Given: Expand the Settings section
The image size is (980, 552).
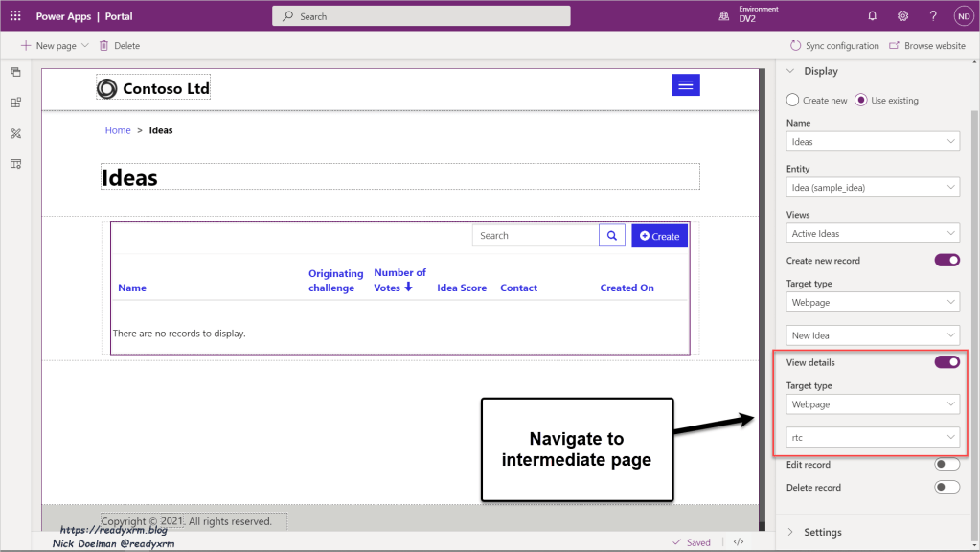Looking at the screenshot, I should [x=822, y=533].
